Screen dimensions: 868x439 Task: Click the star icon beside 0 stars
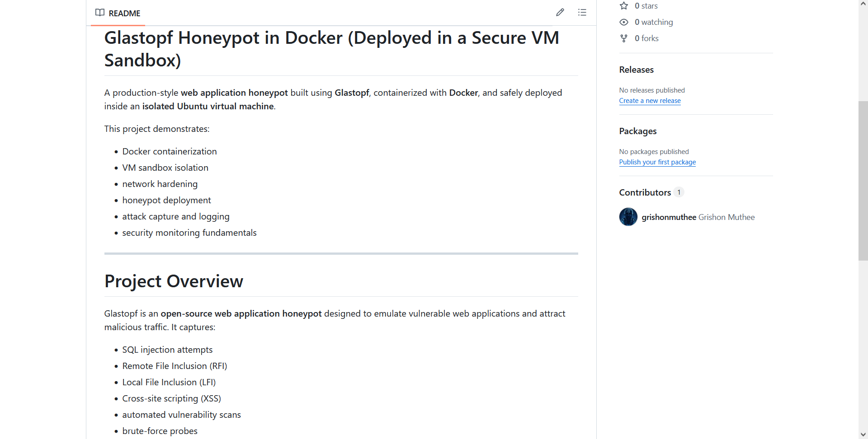coord(624,6)
